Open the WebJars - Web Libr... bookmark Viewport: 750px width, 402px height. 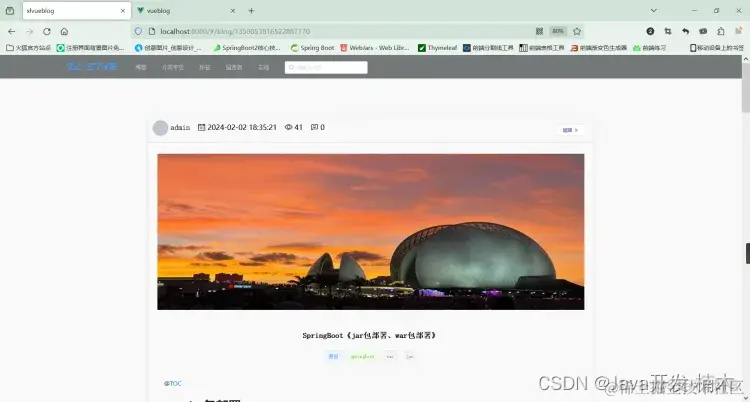click(x=375, y=48)
